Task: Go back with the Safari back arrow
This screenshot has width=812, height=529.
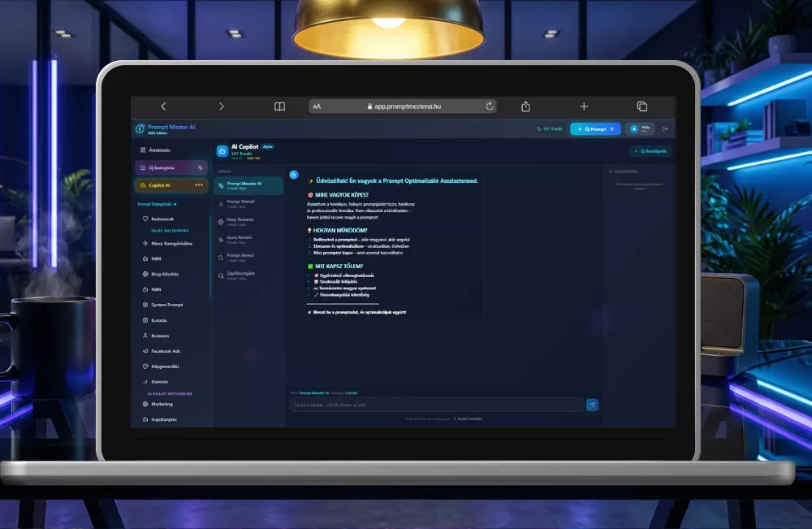Action: coord(163,106)
